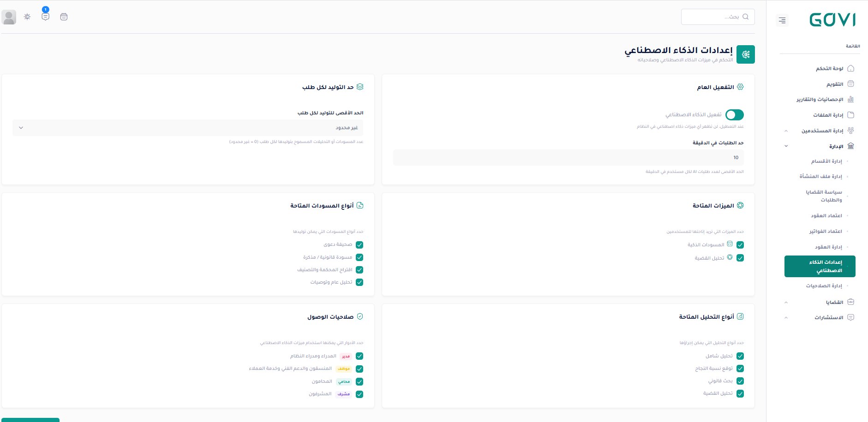Viewport: 868px width, 422px height.
Task: Click the إدارة الملفات files icon
Action: pyautogui.click(x=851, y=115)
